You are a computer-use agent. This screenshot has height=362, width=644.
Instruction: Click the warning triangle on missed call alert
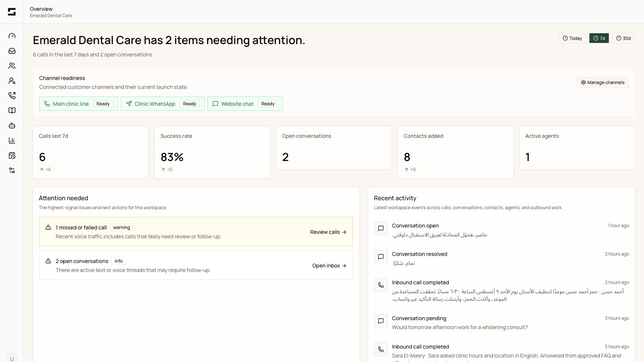[x=48, y=227]
